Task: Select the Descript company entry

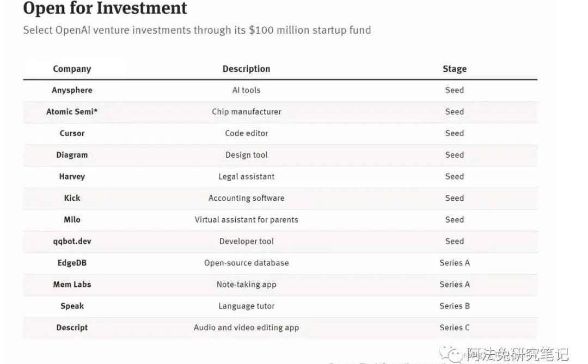Action: [x=72, y=328]
